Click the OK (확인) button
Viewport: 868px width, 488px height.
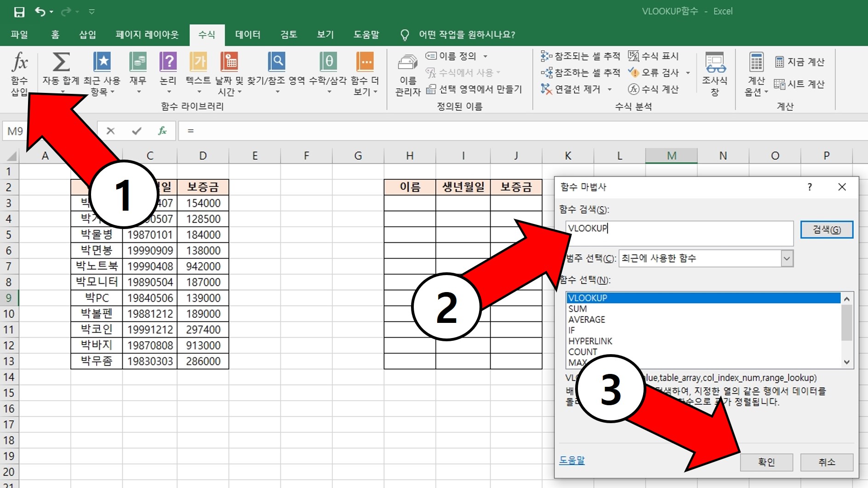coord(766,462)
